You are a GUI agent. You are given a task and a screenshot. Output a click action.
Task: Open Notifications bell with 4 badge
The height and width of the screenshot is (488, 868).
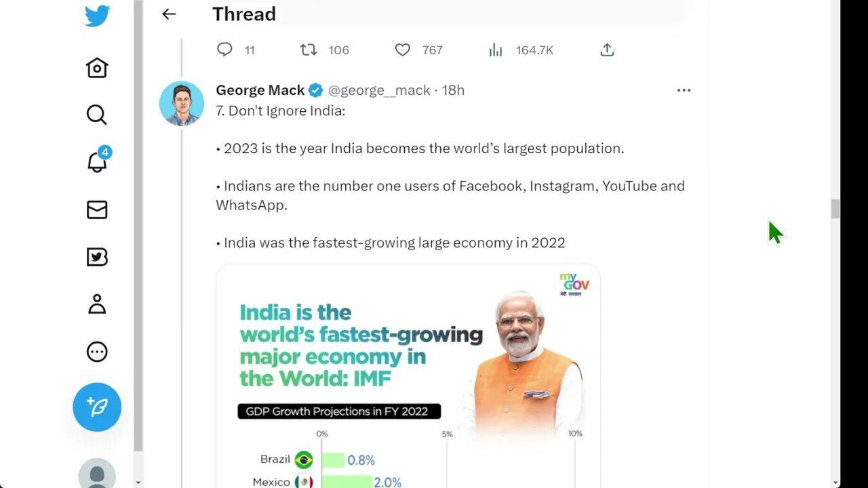tap(97, 161)
